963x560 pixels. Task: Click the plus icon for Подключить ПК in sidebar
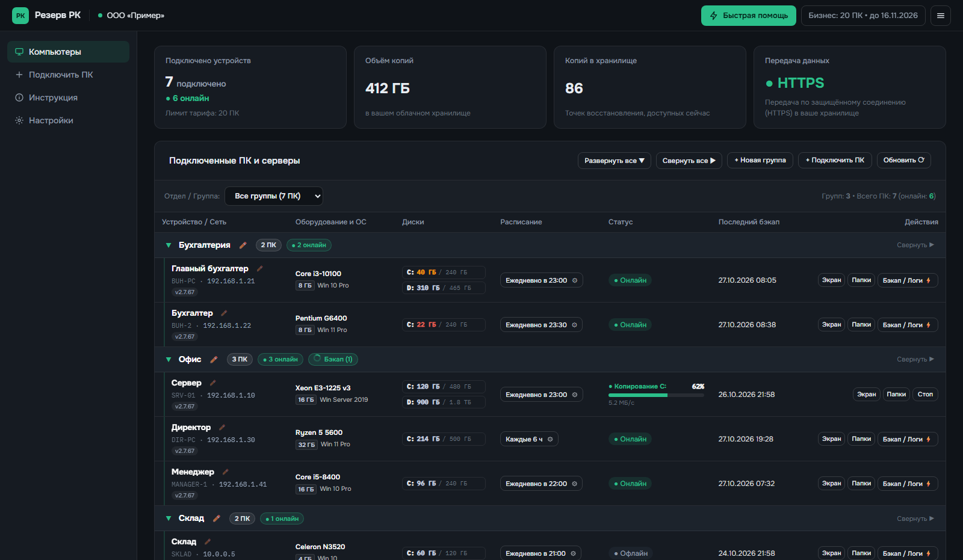click(19, 75)
